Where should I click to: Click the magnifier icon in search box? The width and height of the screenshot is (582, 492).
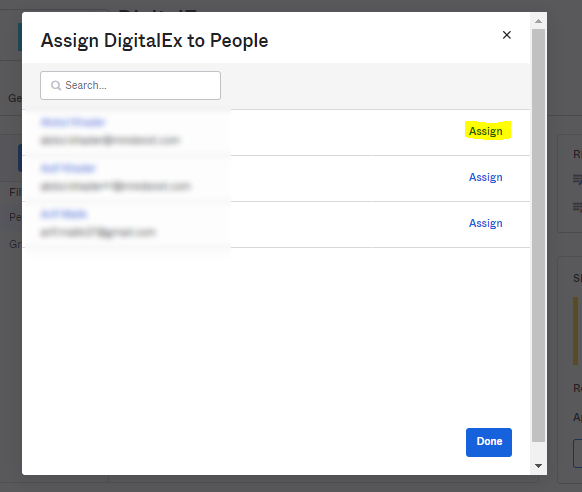click(56, 86)
